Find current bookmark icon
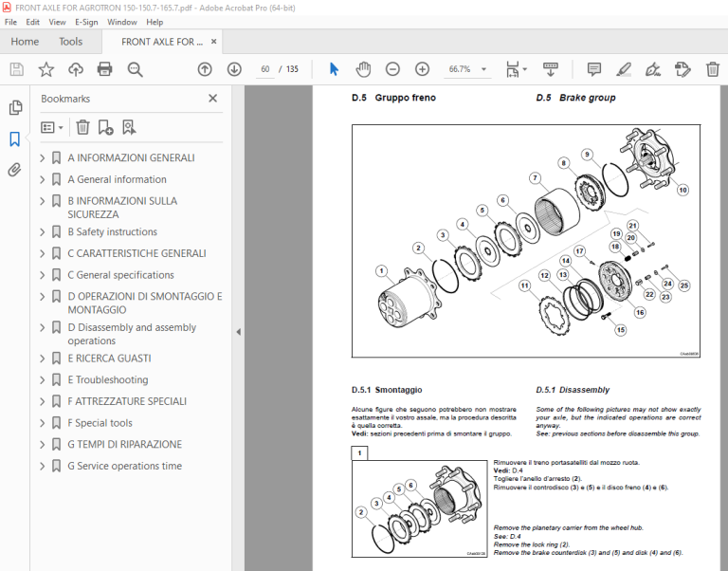The height and width of the screenshot is (571, 728). pos(129,127)
